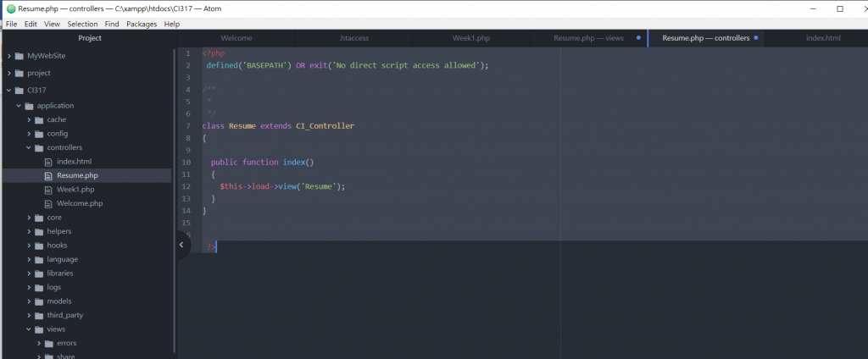Image resolution: width=868 pixels, height=359 pixels.
Task: Expand the logs folder chevron
Action: coord(29,287)
